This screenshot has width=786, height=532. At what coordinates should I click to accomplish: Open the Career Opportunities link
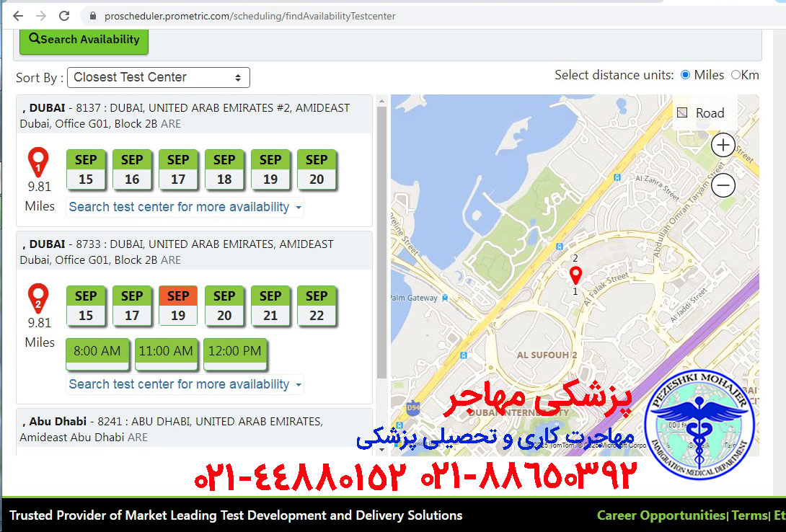tap(660, 515)
